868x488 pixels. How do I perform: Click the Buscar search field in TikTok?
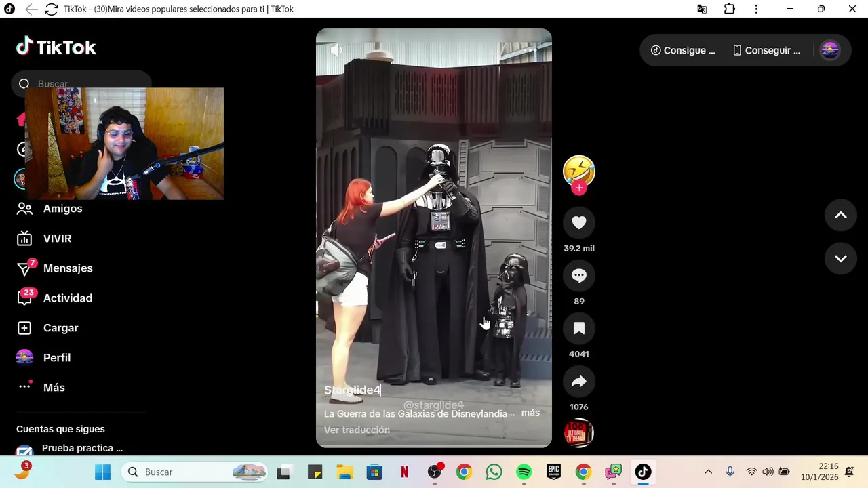tap(81, 83)
